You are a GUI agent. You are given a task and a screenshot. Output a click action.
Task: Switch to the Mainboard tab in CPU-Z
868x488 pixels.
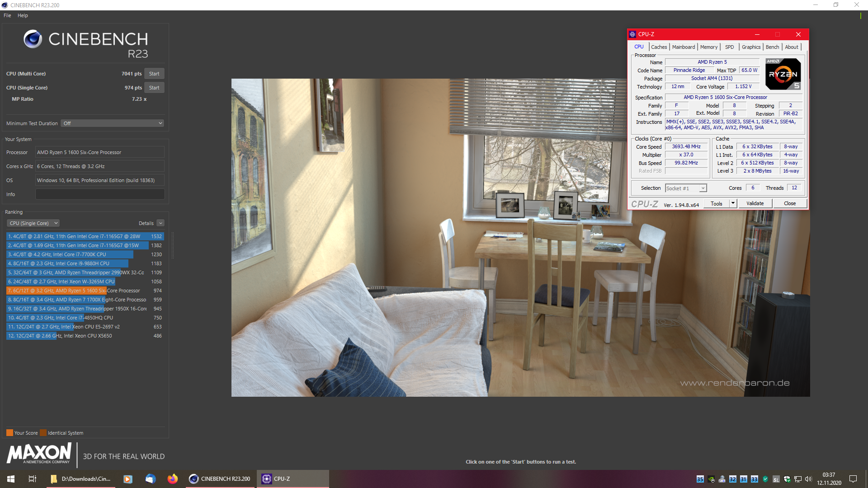[684, 47]
